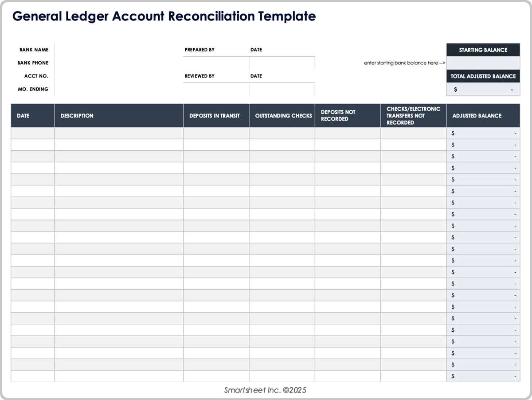
Task: Click the input cell under PREPARED BY
Action: (x=216, y=63)
